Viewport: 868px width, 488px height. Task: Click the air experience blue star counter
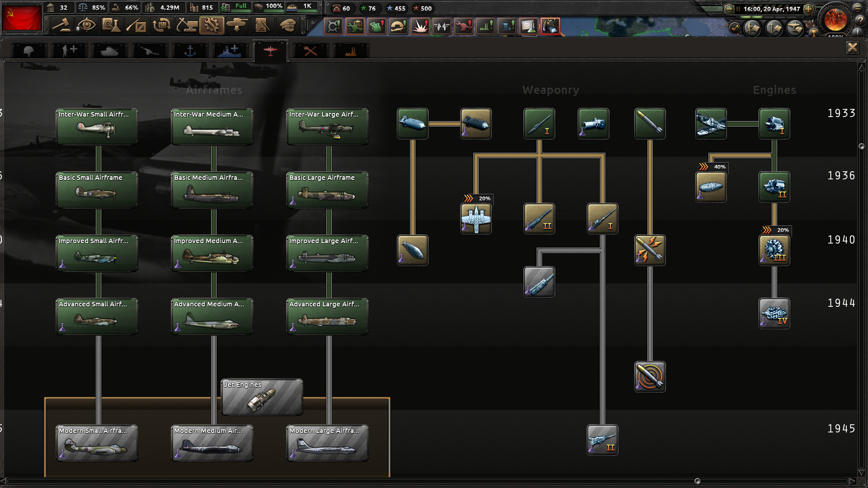(x=390, y=9)
